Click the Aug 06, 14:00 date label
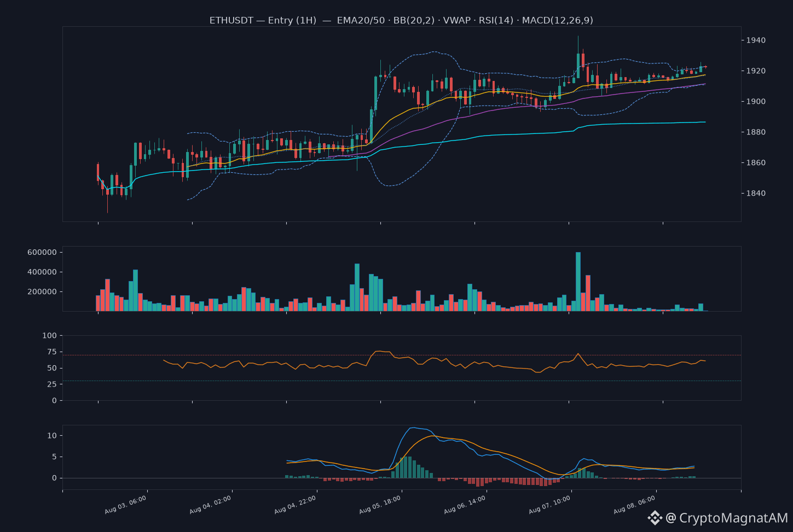The width and height of the screenshot is (793, 532). click(x=465, y=505)
